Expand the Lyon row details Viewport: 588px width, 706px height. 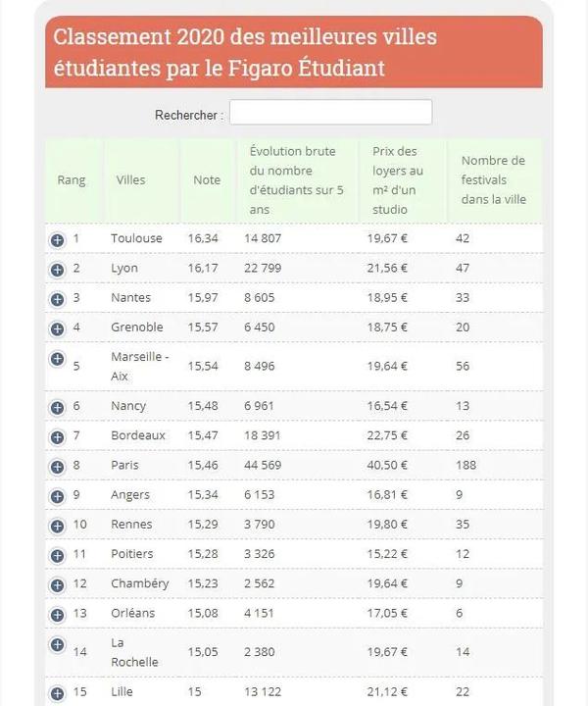pos(57,269)
